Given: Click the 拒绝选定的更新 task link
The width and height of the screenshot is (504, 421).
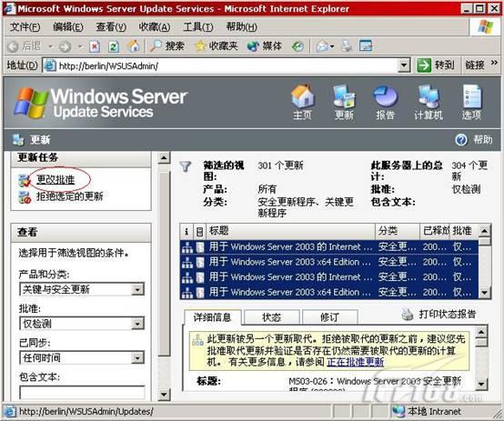Looking at the screenshot, I should [x=70, y=196].
